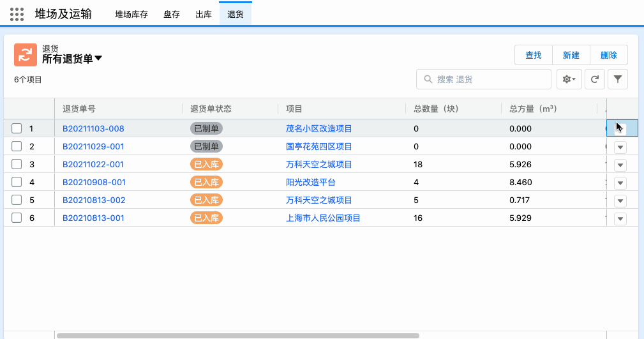This screenshot has width=644, height=339.
Task: Sort by 项目 column header
Action: [x=294, y=109]
